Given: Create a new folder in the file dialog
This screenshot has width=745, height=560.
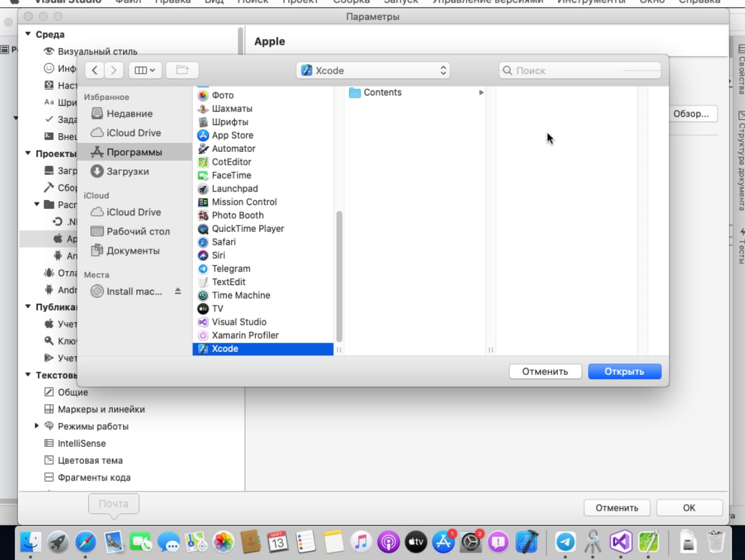Looking at the screenshot, I should click(x=183, y=70).
